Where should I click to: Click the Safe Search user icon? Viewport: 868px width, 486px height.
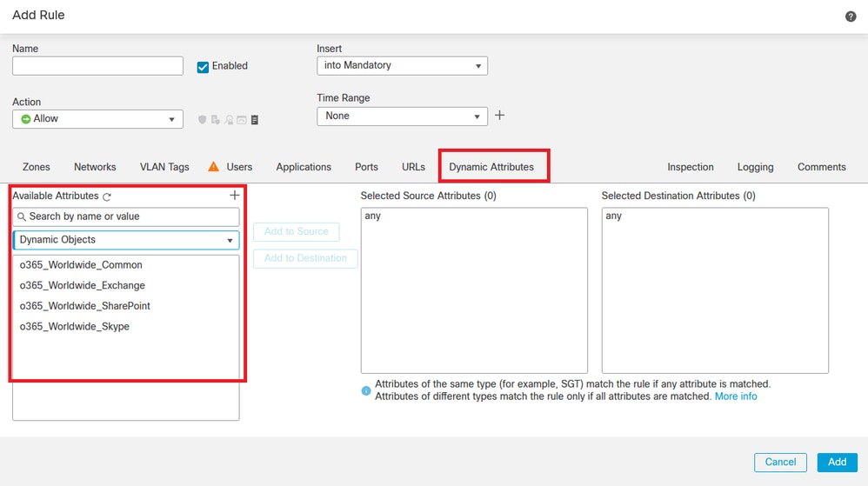pyautogui.click(x=229, y=120)
